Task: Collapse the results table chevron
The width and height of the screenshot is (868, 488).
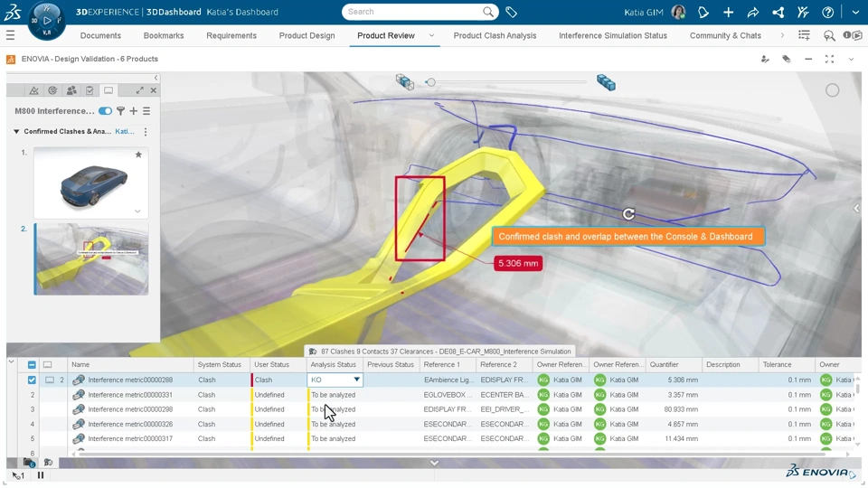Action: click(x=11, y=361)
